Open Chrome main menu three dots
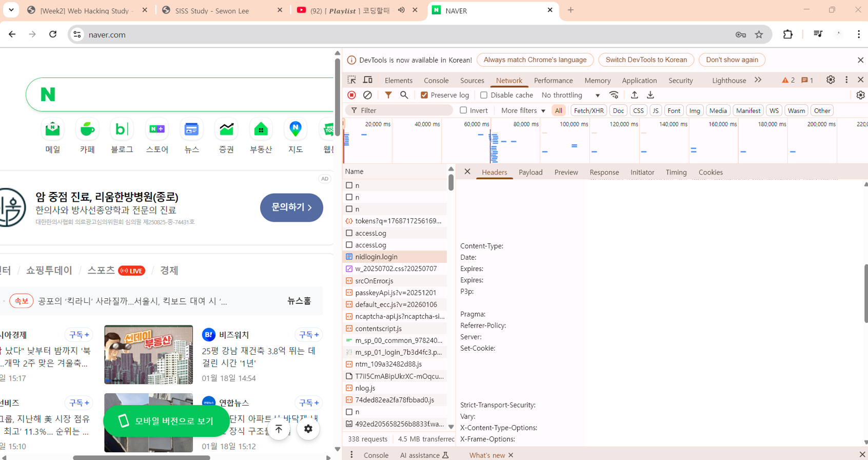 (859, 34)
